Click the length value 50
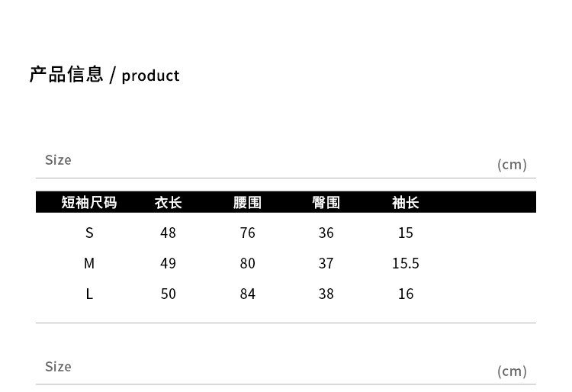 coord(169,294)
